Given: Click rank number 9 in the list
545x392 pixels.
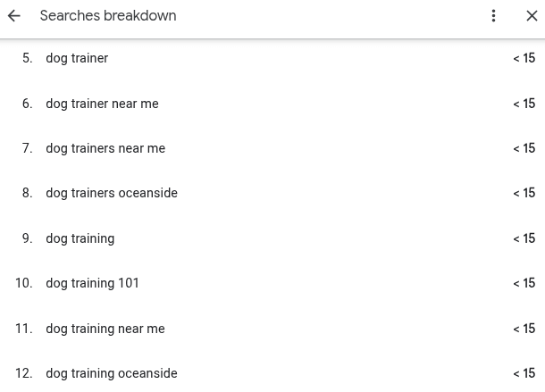Looking at the screenshot, I should 27,238.
